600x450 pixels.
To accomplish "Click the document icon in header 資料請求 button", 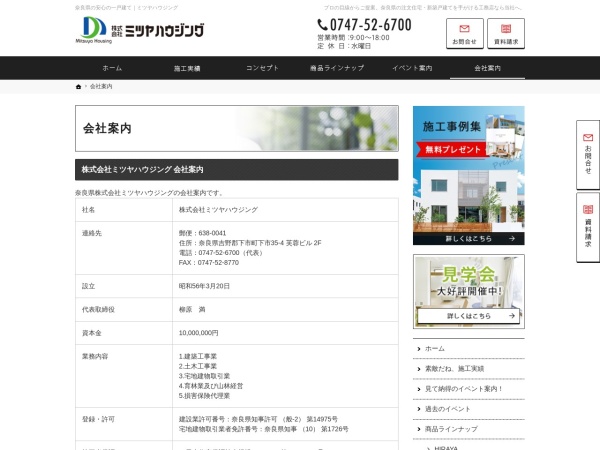I will tap(506, 29).
